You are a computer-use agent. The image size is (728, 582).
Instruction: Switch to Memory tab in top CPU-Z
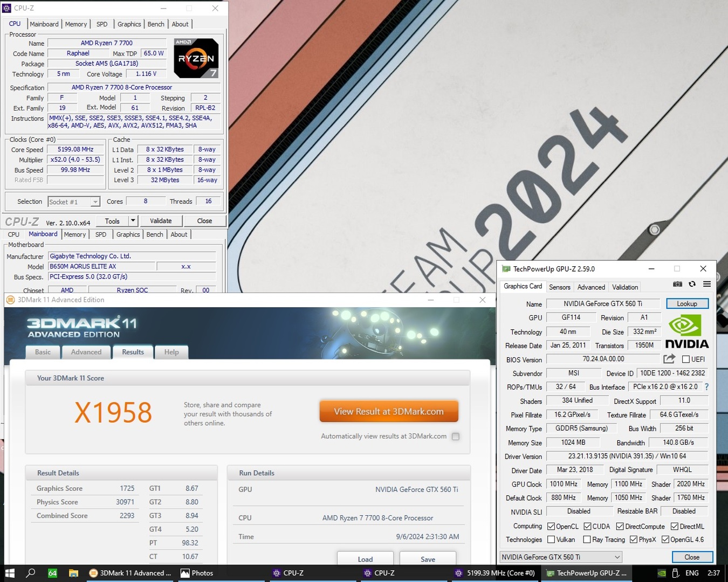(76, 24)
